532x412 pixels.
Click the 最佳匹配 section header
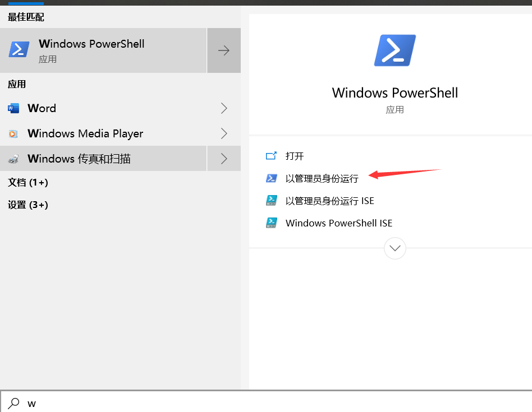tap(26, 17)
